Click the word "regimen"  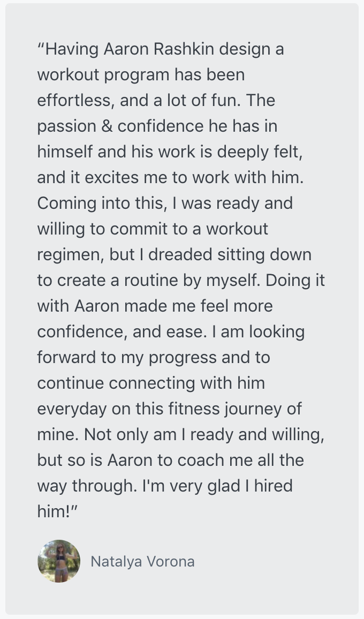(70, 255)
